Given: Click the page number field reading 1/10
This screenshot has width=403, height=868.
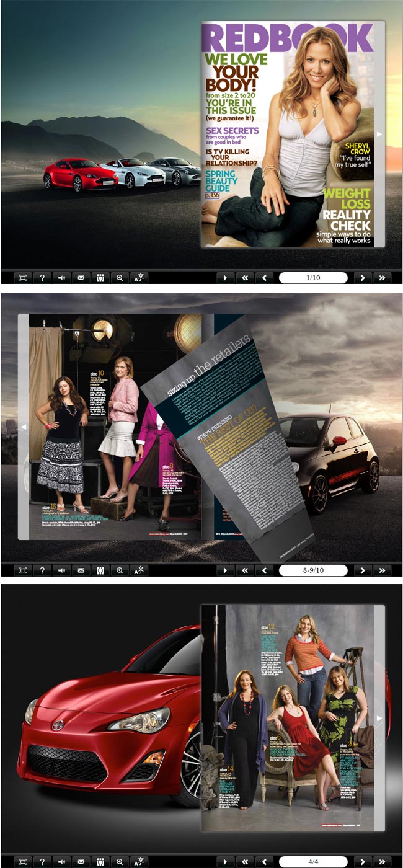Looking at the screenshot, I should pos(313,278).
